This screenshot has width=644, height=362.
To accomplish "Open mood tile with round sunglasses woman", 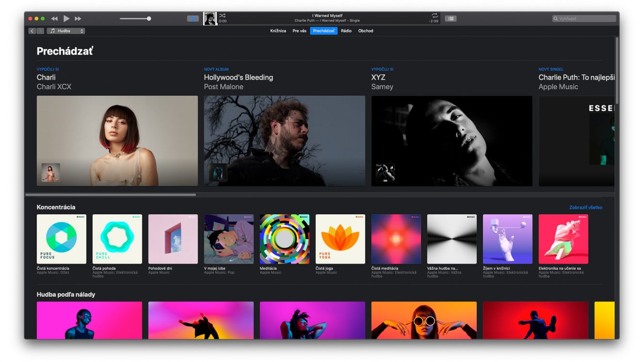I will (x=424, y=320).
